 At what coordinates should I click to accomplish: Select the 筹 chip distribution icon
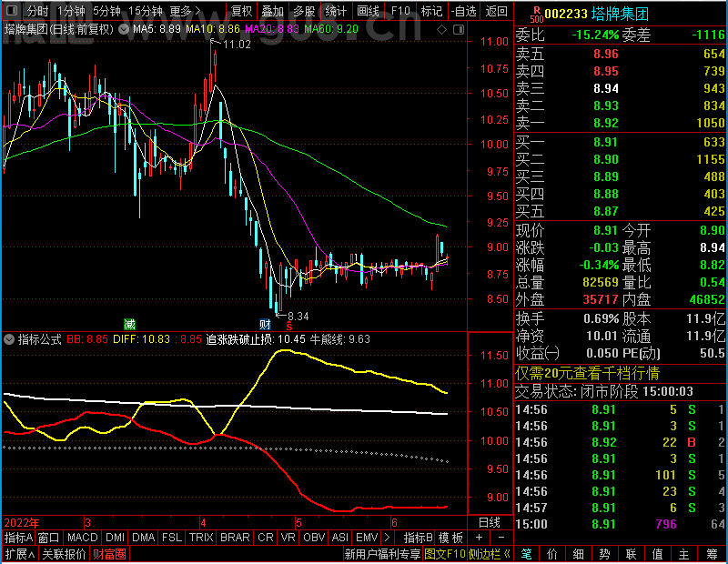(x=712, y=554)
